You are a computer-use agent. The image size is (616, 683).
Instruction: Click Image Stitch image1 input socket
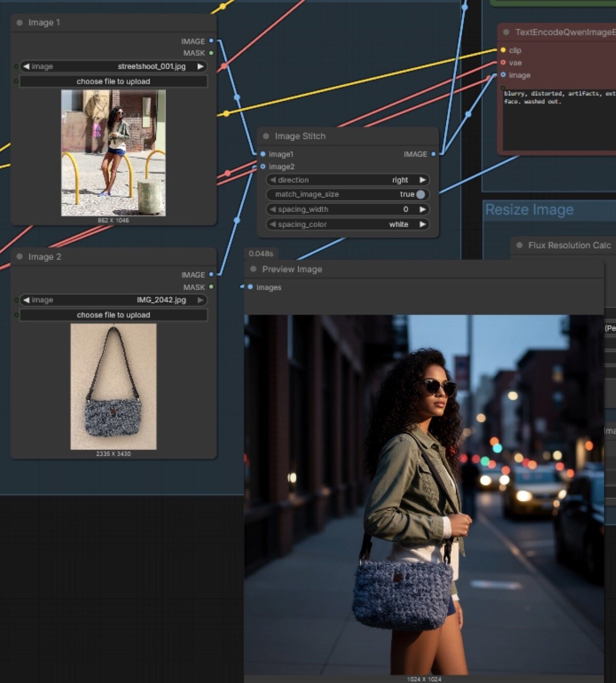[263, 154]
